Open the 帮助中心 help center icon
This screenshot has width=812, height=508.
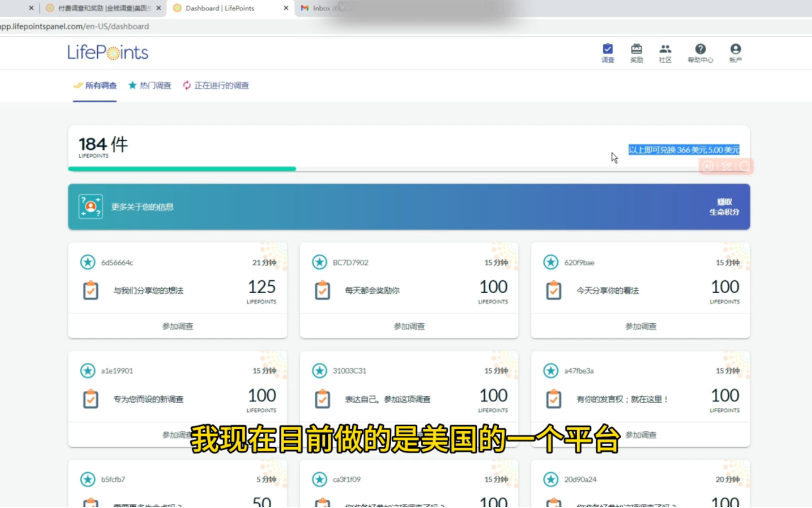700,53
